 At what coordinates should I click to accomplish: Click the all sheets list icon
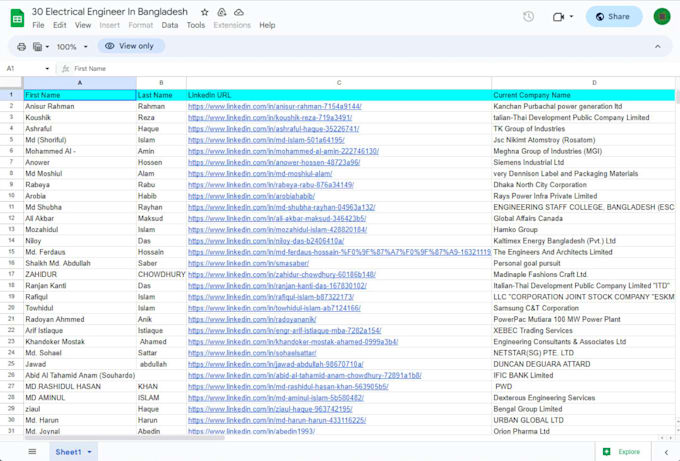point(32,452)
